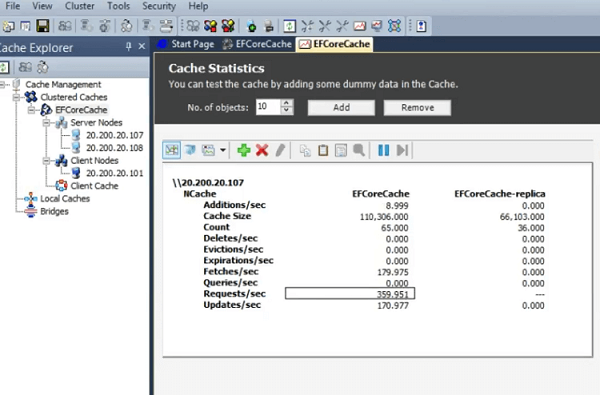
Task: Click the green plus Add Counter icon
Action: pyautogui.click(x=244, y=150)
